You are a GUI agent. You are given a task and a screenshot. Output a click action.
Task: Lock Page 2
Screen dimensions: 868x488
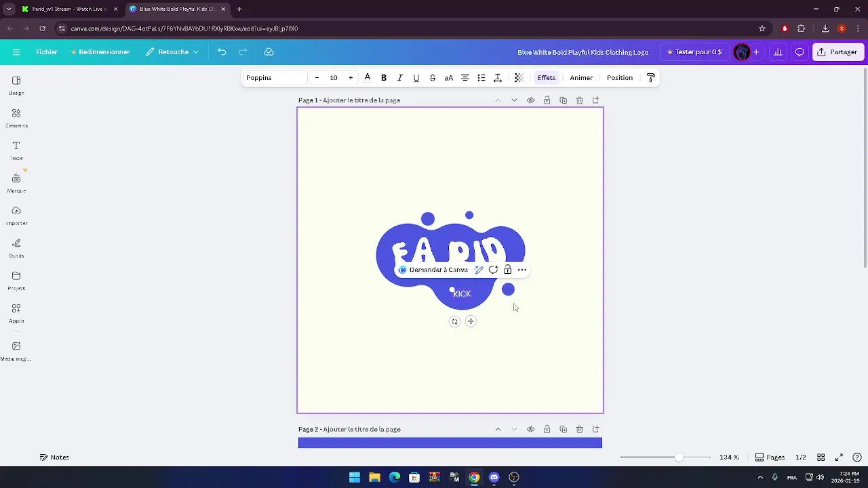click(x=547, y=429)
